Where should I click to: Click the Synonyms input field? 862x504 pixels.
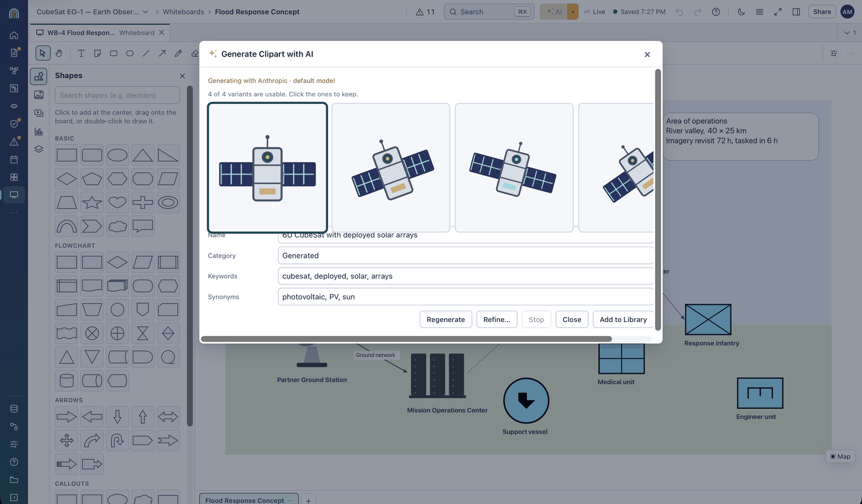tap(465, 297)
